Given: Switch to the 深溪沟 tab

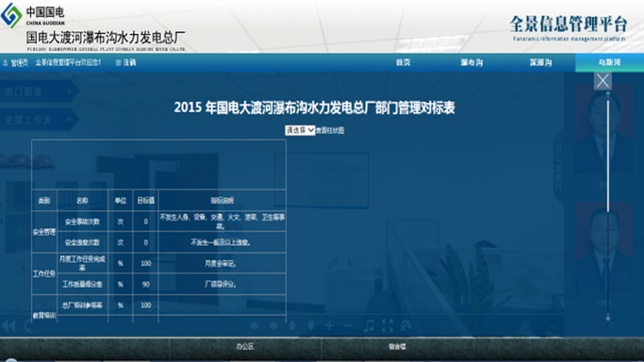Looking at the screenshot, I should point(540,62).
